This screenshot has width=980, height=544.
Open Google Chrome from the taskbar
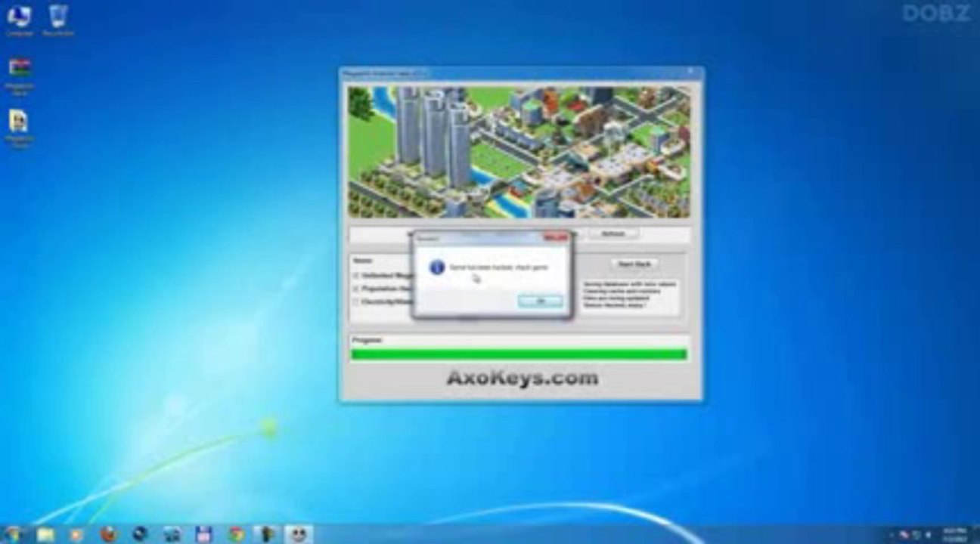pyautogui.click(x=235, y=534)
